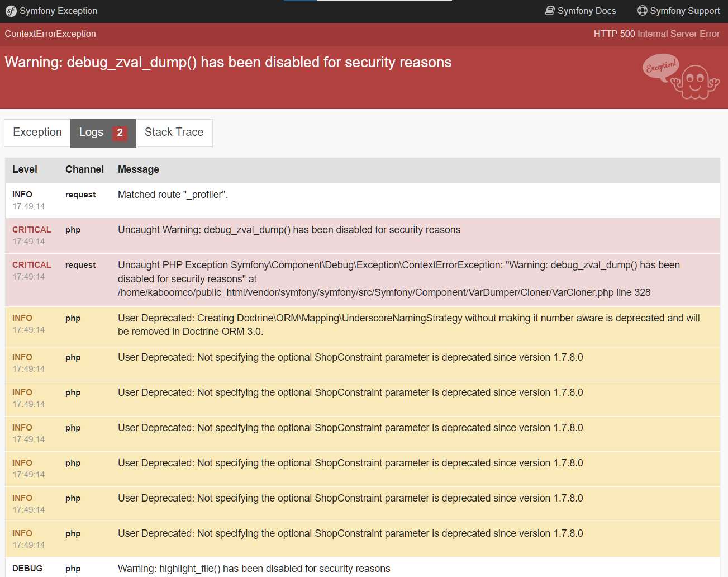The height and width of the screenshot is (577, 728).
Task: Click the Message column header
Action: pos(138,169)
